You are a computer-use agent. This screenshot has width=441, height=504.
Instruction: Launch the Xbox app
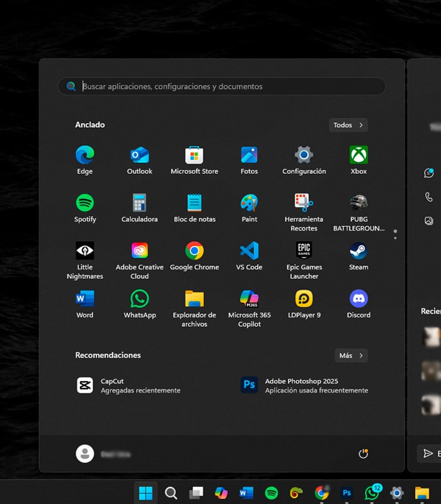tap(358, 160)
